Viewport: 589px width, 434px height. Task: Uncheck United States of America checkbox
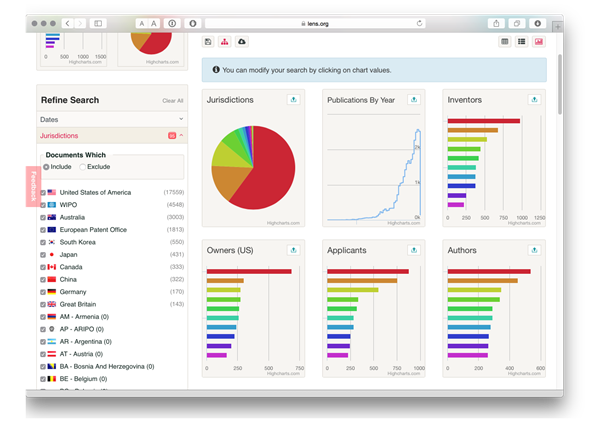(43, 193)
